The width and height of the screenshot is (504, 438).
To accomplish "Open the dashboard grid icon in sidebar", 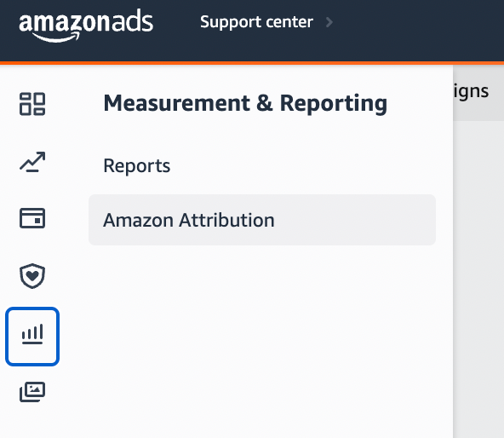I will (x=32, y=104).
